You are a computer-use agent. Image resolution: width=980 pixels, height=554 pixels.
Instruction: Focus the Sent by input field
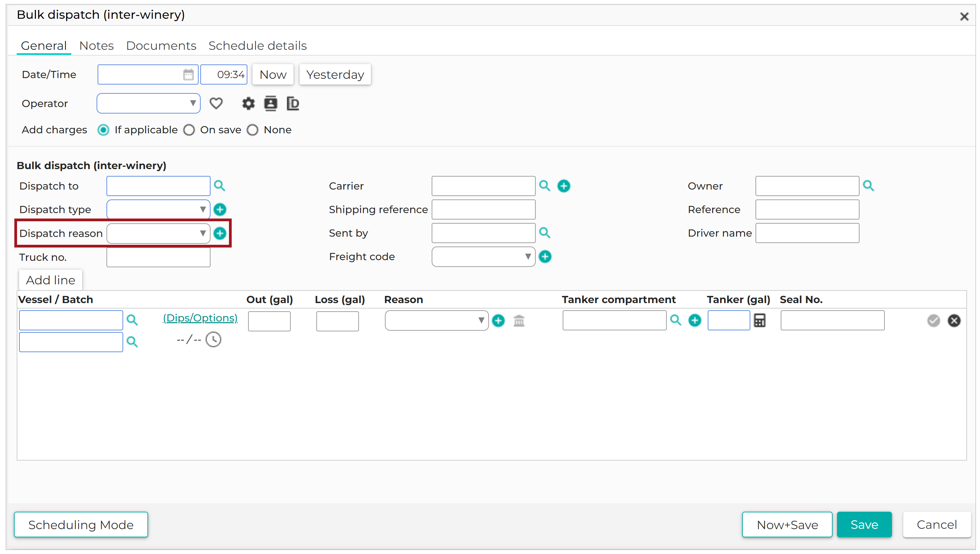tap(484, 233)
